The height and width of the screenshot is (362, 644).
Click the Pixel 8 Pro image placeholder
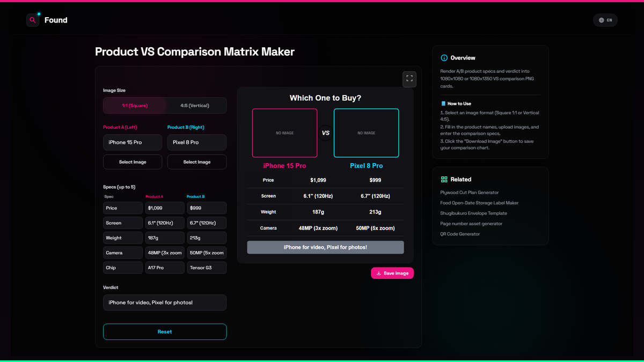367,133
